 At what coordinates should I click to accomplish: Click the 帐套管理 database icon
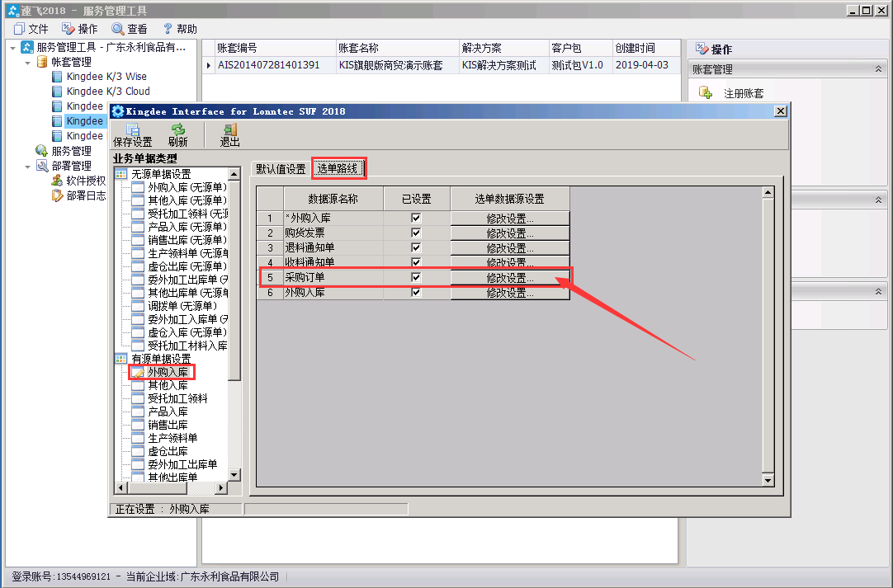tap(41, 62)
